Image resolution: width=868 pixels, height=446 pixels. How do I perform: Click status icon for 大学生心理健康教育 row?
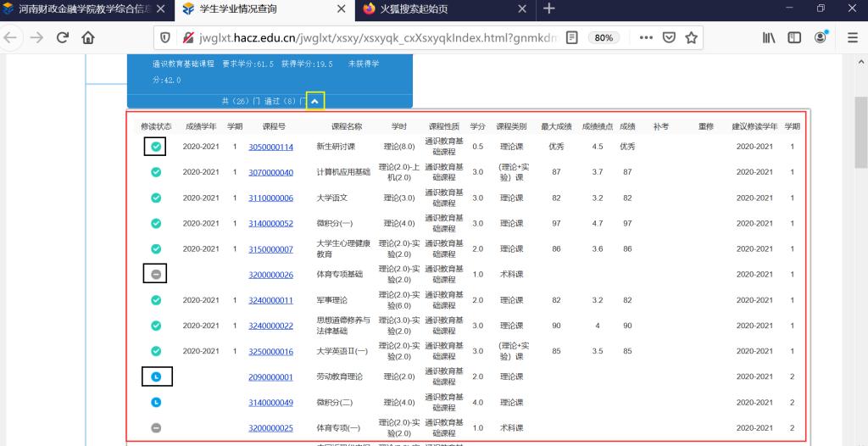[156, 248]
